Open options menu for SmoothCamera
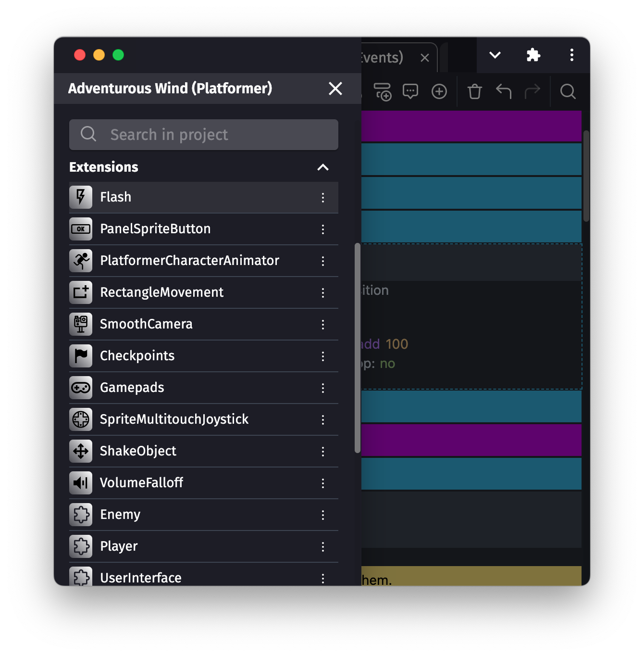Screen dimensions: 644x657 [x=322, y=325]
